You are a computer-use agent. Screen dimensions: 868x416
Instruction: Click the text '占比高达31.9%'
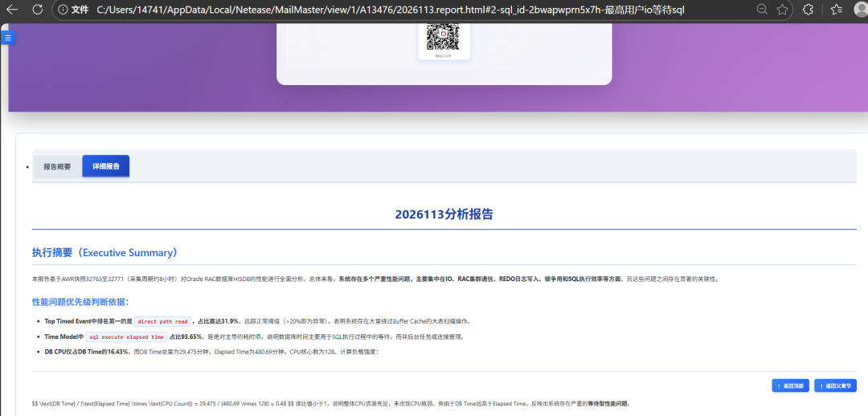pyautogui.click(x=218, y=321)
